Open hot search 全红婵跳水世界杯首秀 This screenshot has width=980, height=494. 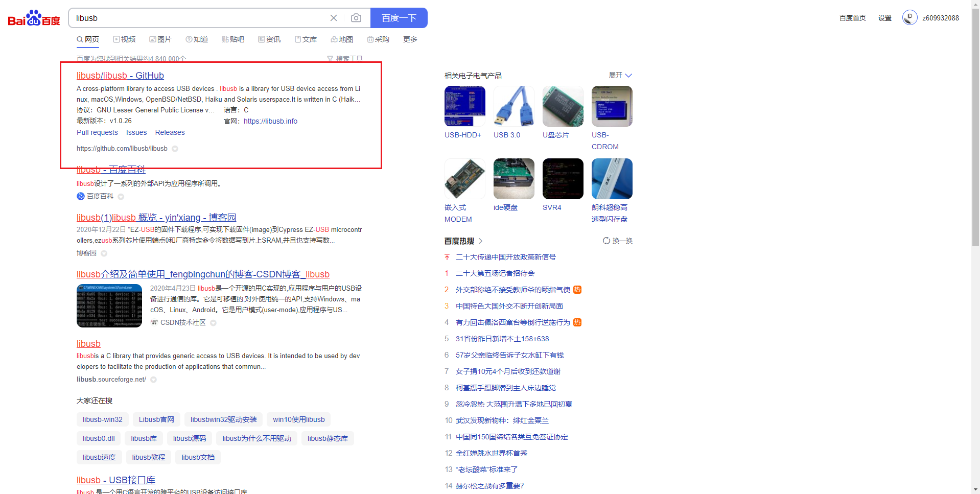point(492,453)
